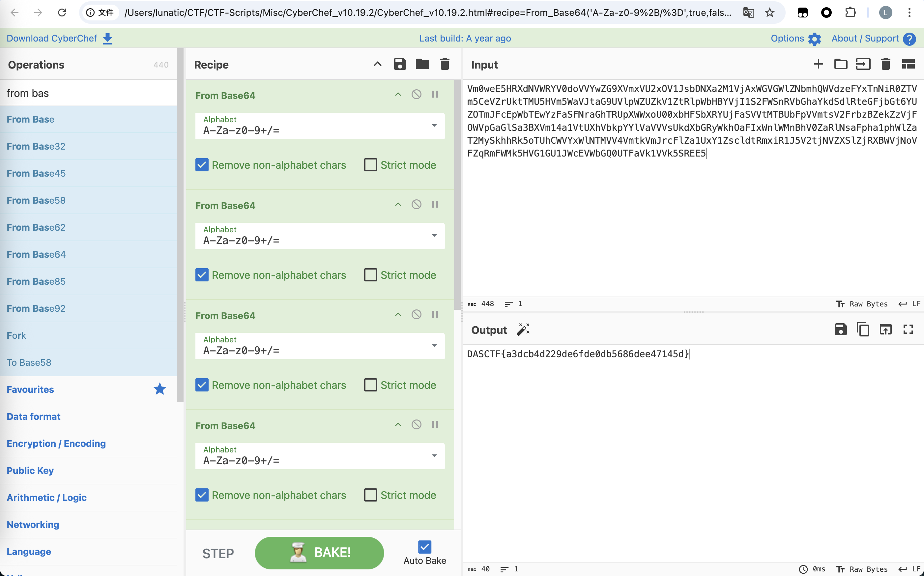Viewport: 924px width, 576px height.
Task: Expand Arithmetic / Logic category
Action: tap(88, 498)
